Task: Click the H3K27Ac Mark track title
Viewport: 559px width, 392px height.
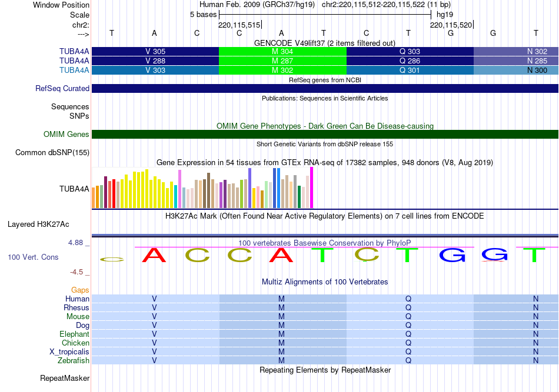Action: 325,216
